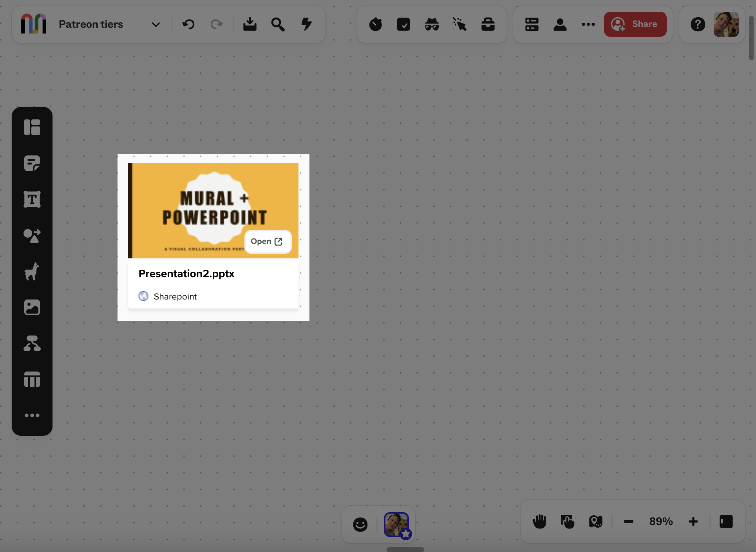756x552 pixels.
Task: Open the templates panel in left sidebar
Action: click(32, 127)
